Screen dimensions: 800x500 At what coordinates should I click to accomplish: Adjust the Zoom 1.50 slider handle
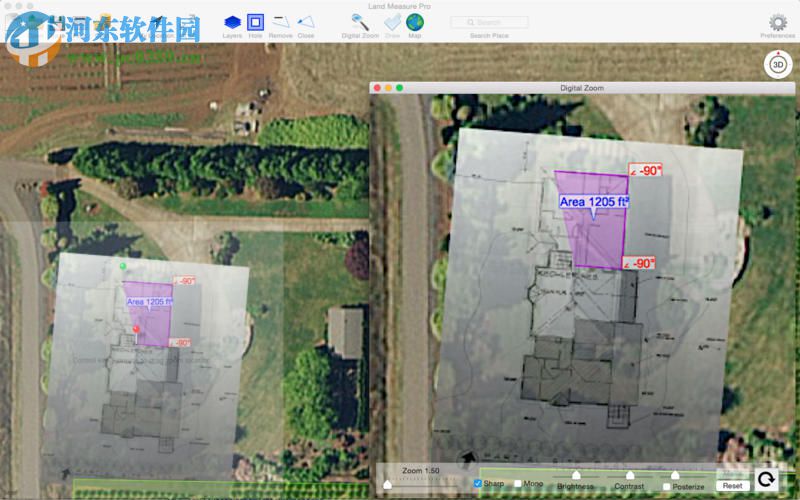(x=387, y=484)
